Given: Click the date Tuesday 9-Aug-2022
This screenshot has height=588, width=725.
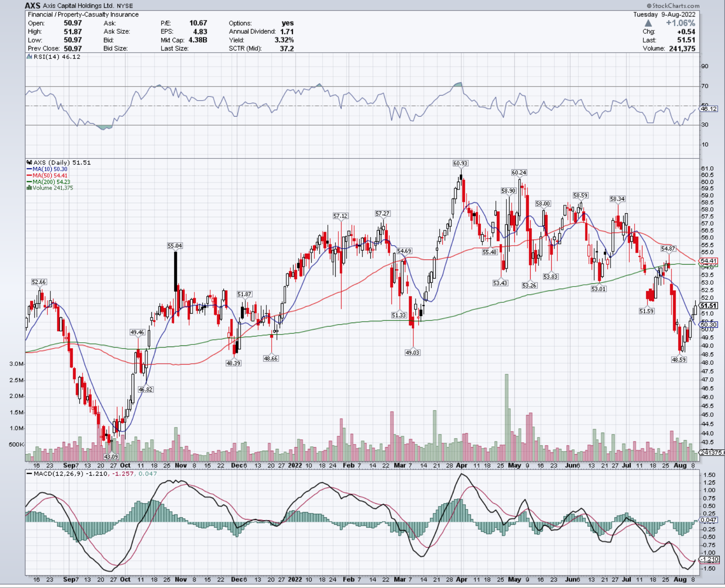Looking at the screenshot, I should coord(664,14).
